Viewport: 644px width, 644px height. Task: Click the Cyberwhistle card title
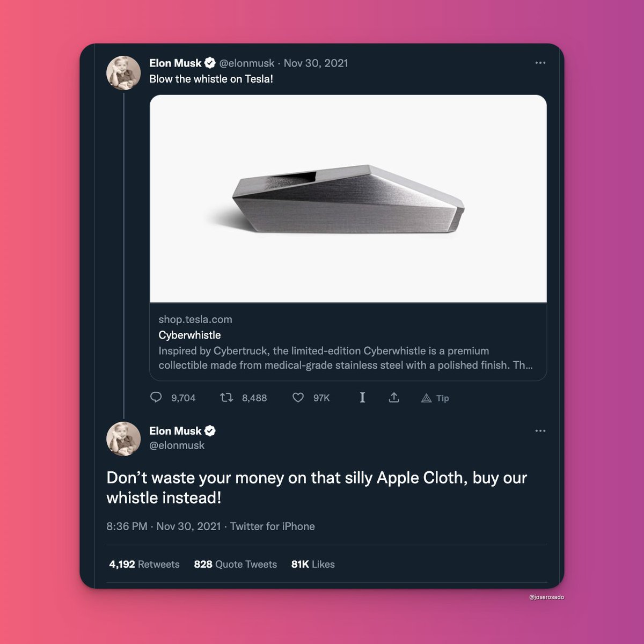(189, 335)
